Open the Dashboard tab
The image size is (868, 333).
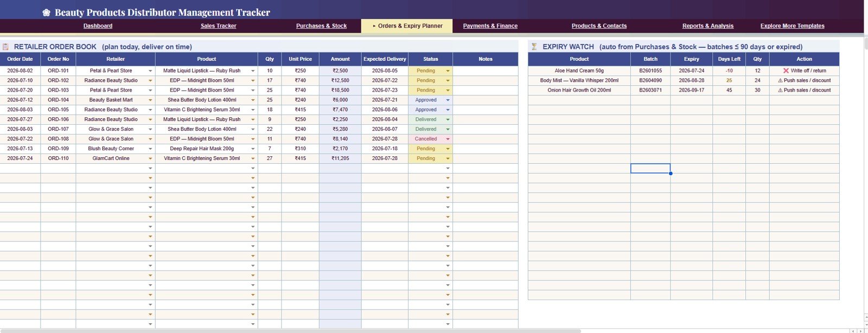click(98, 26)
